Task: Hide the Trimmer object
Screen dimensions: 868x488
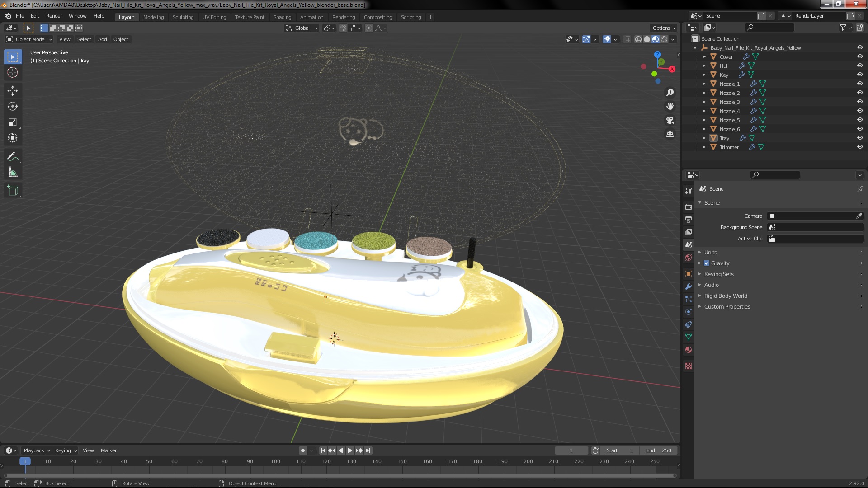Action: (860, 147)
